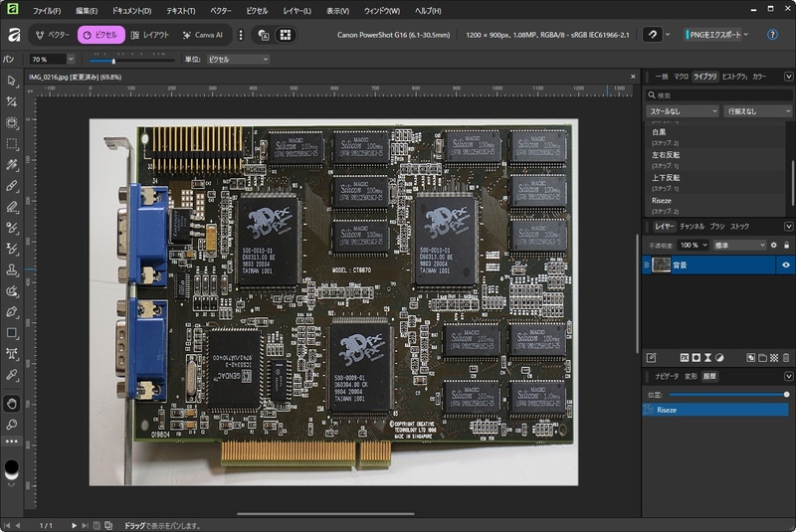Switch to the チャンネル panel tab
Viewport: 796px width, 532px height.
[x=693, y=227]
